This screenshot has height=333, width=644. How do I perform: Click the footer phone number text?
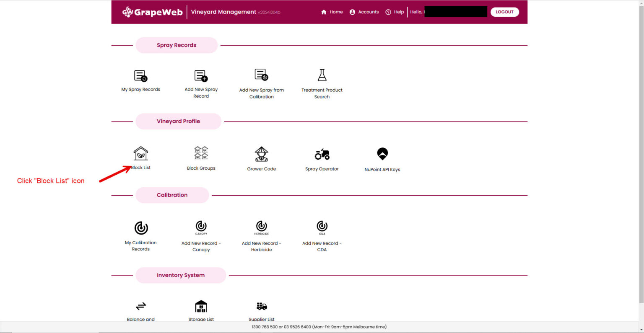[x=319, y=327]
